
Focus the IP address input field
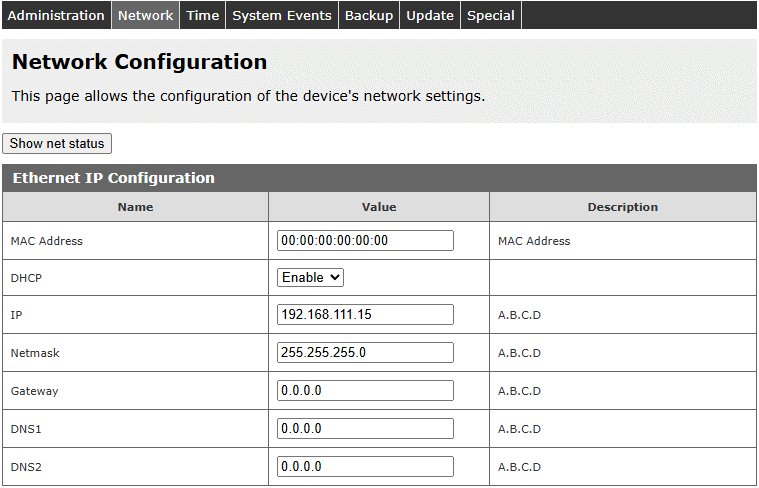point(365,315)
